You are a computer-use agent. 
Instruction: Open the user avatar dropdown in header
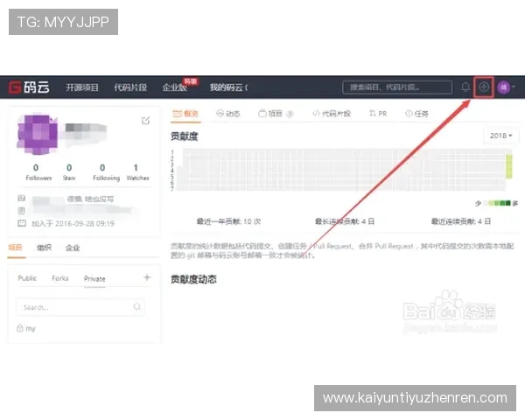[507, 87]
